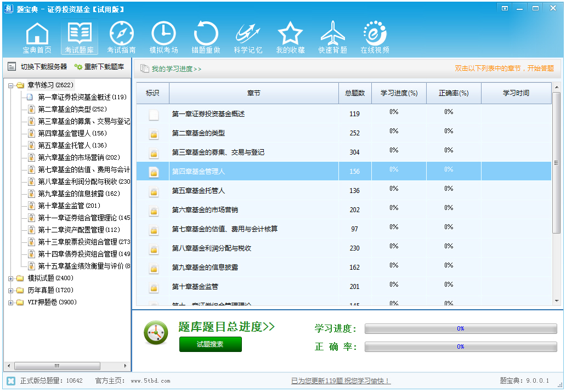Image resolution: width=566 pixels, height=392 pixels.
Task: Sort by 学习时间 column header
Action: [x=516, y=93]
